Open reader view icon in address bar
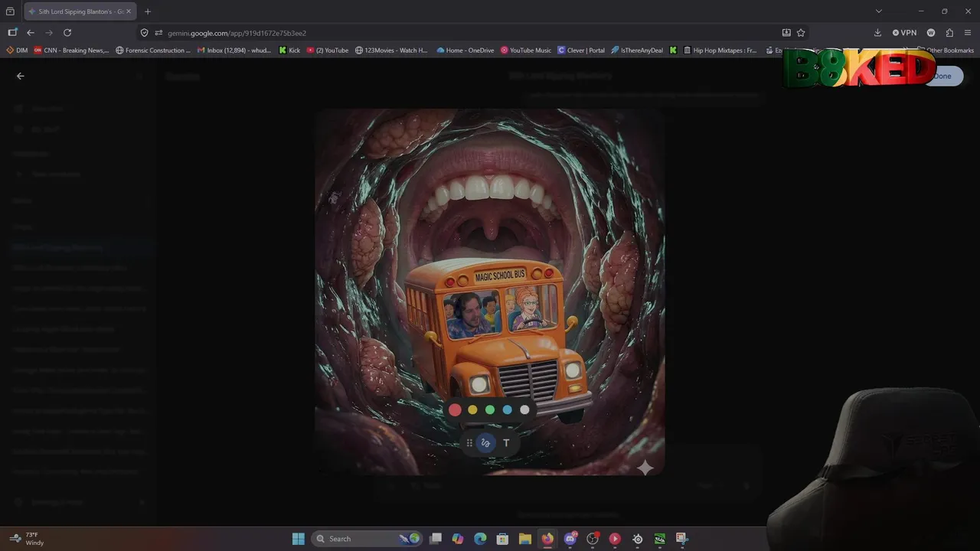Viewport: 980px width, 551px height. pyautogui.click(x=786, y=33)
